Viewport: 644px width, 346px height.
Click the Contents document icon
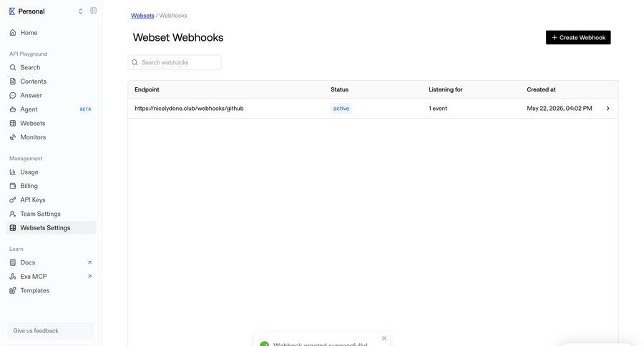(x=13, y=81)
